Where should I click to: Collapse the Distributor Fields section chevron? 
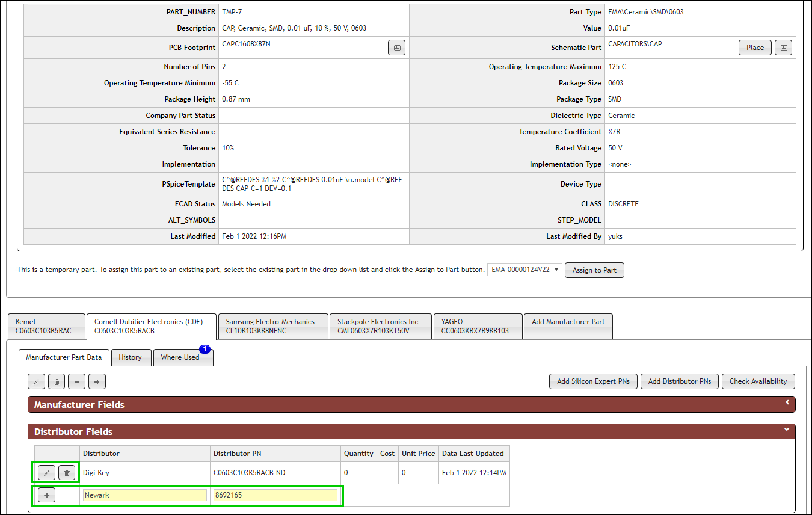(x=787, y=430)
